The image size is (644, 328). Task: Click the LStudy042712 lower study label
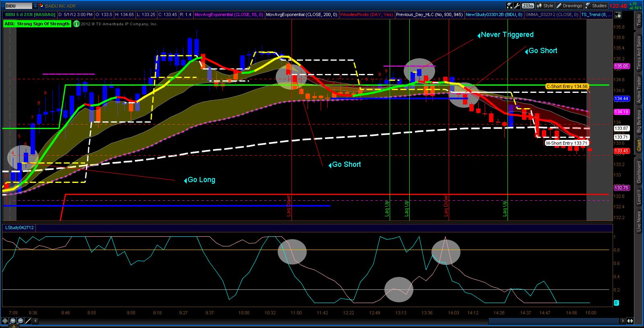pos(19,228)
